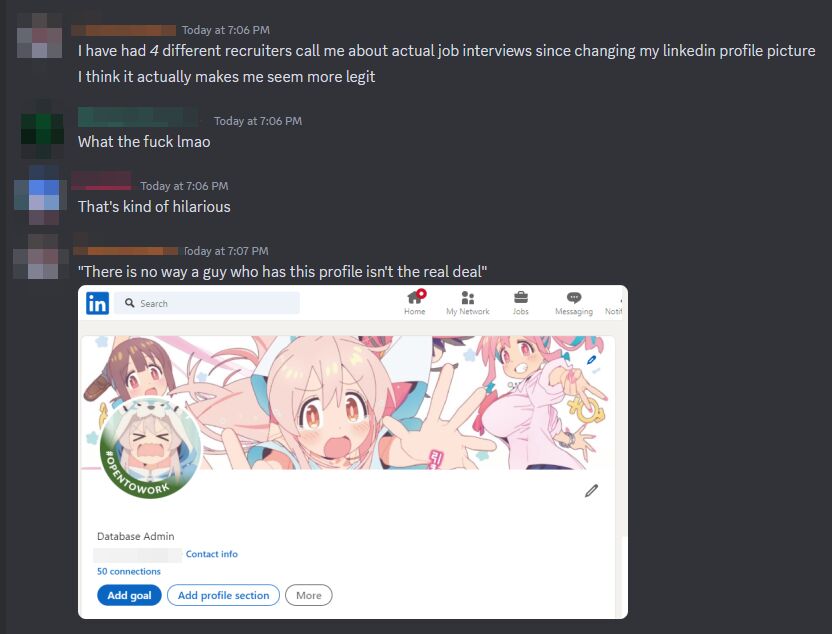
Task: Open the 50 connections link
Action: tap(128, 571)
